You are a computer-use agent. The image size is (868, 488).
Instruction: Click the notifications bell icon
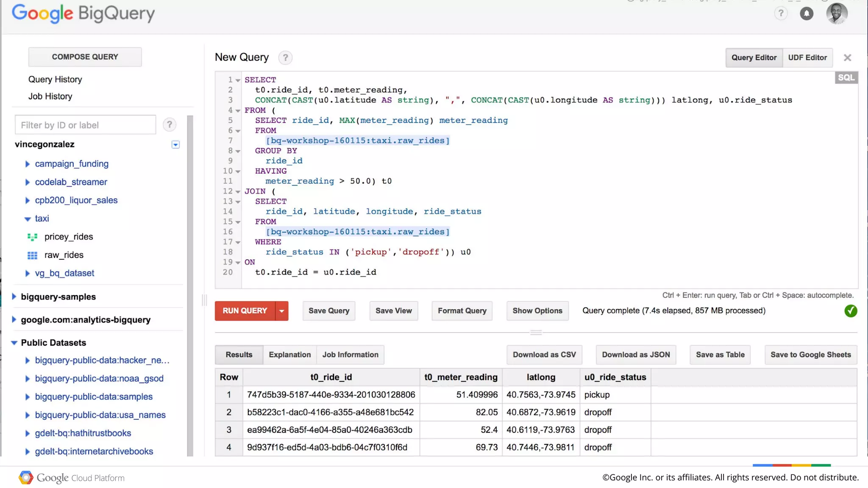tap(806, 14)
